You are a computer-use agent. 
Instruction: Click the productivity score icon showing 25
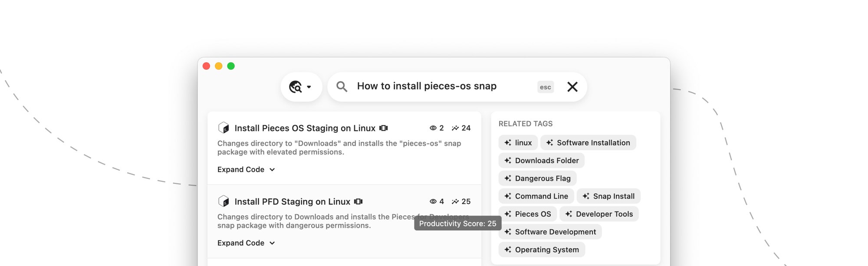point(455,201)
